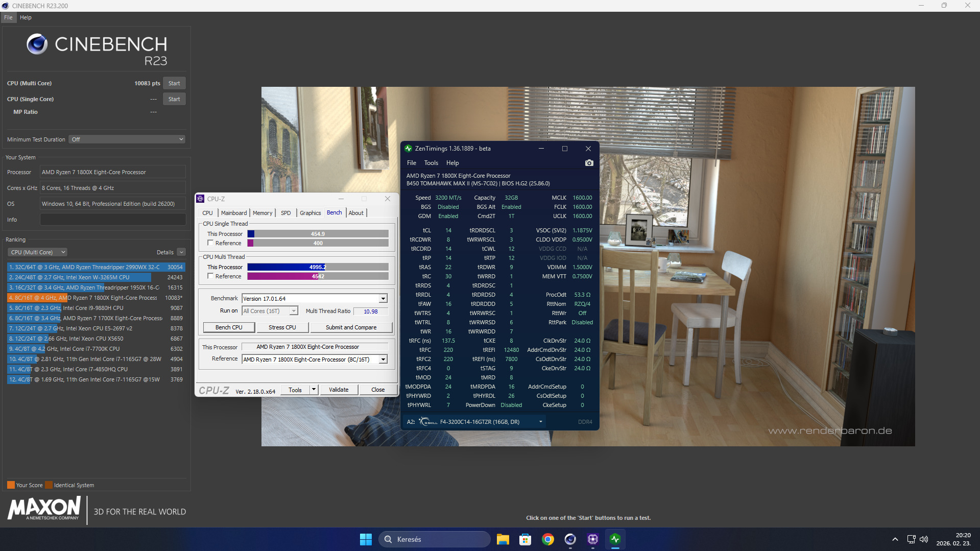Open ZenTimings Help menu
The image size is (980, 551).
pos(452,163)
